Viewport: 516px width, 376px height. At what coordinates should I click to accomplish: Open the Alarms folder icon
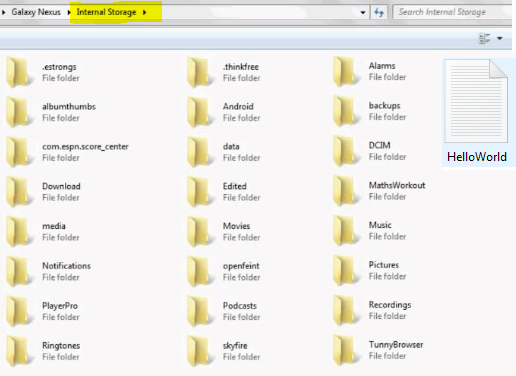(347, 71)
